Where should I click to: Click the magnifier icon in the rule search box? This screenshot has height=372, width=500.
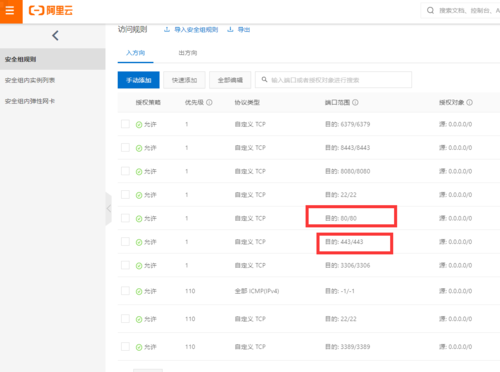tap(264, 80)
